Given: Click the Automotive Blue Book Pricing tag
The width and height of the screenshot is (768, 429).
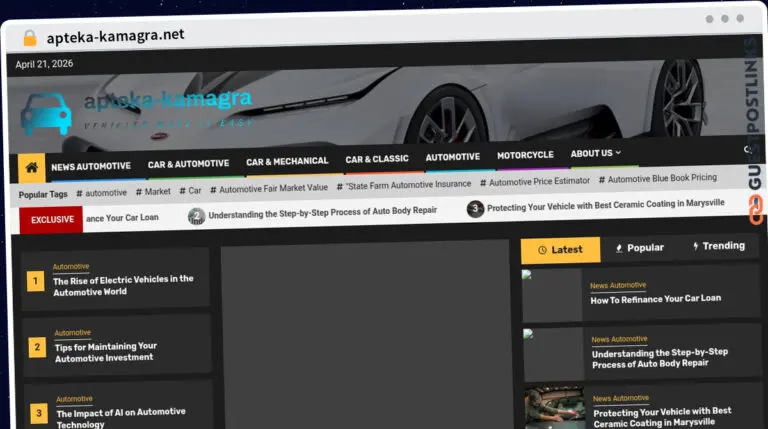Looking at the screenshot, I should 657,179.
